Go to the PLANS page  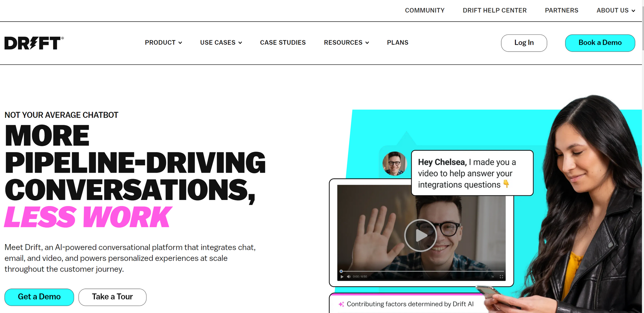(398, 43)
